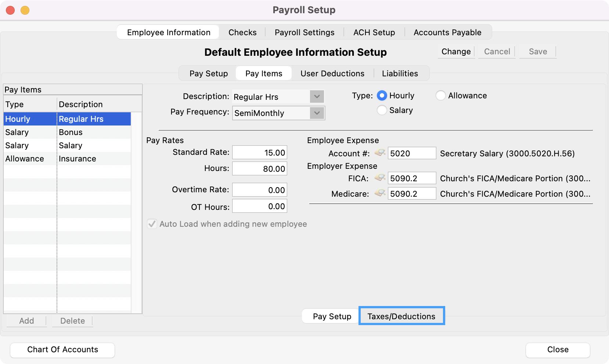Choose the Salary type radio button
Screen dimensions: 609x364
tap(382, 110)
